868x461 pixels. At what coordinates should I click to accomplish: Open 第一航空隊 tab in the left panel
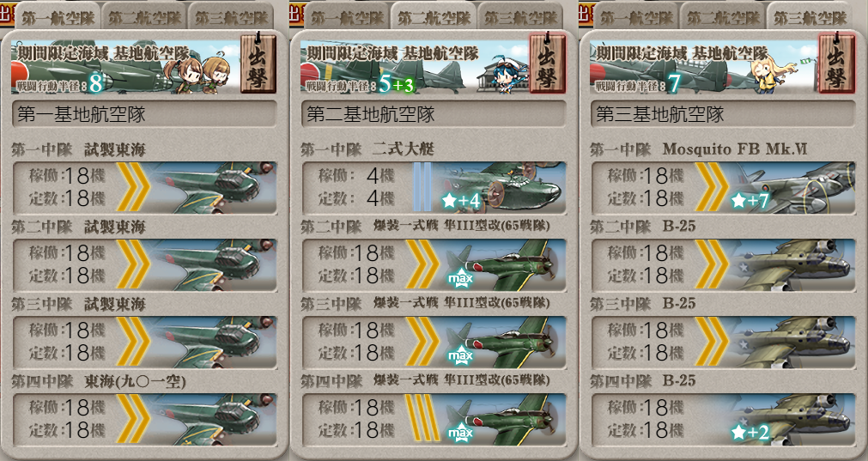point(58,17)
